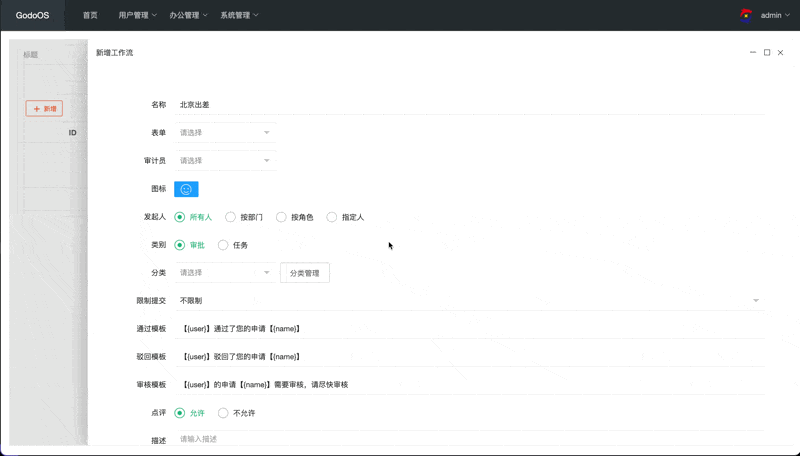Select 按部门 radio for 发起人
800x456 pixels.
click(231, 217)
